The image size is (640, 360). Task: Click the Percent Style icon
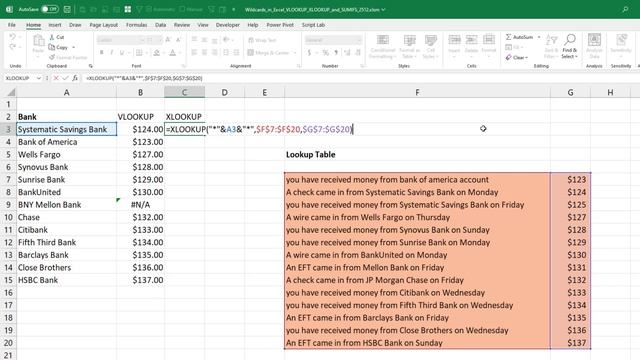[325, 53]
